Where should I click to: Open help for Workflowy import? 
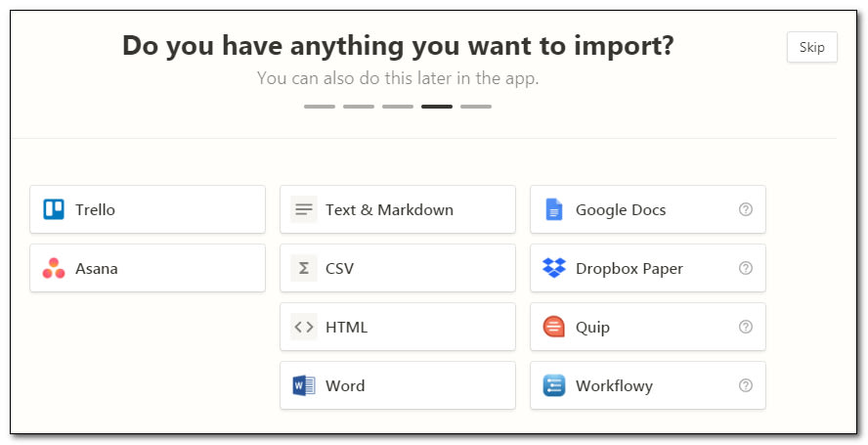[x=746, y=385]
